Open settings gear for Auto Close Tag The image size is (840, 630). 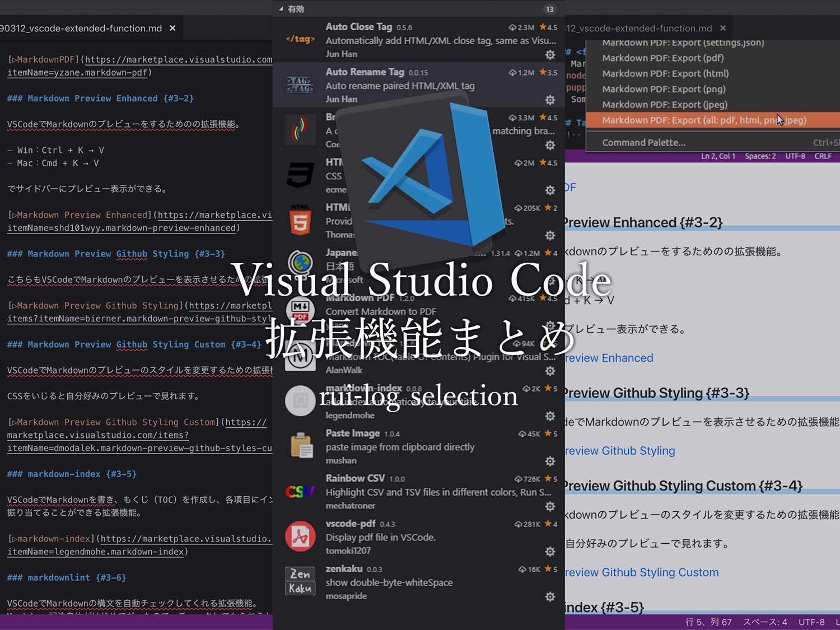point(550,54)
